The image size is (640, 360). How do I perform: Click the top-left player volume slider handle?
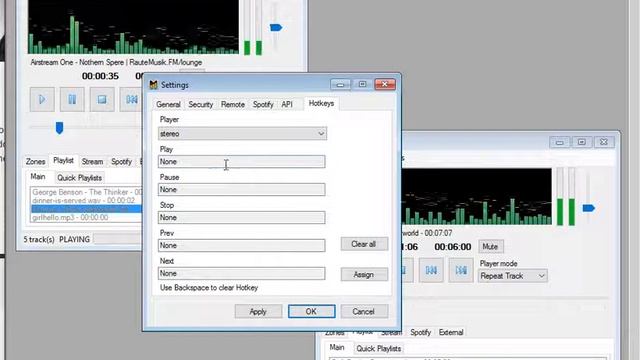coord(276,28)
